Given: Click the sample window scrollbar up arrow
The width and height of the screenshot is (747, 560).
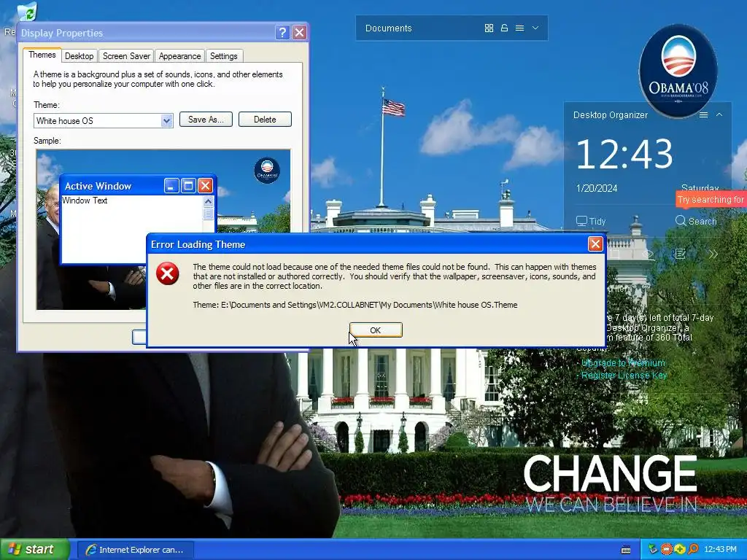Looking at the screenshot, I should click(x=208, y=201).
